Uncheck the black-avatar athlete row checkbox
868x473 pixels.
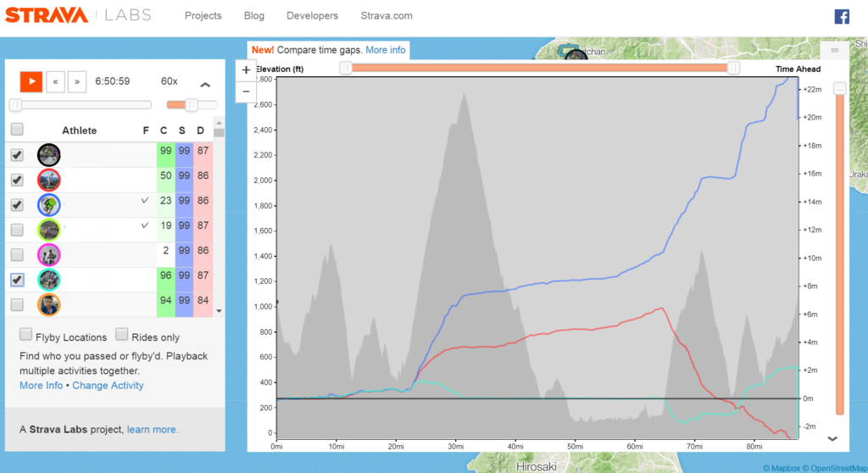17,155
